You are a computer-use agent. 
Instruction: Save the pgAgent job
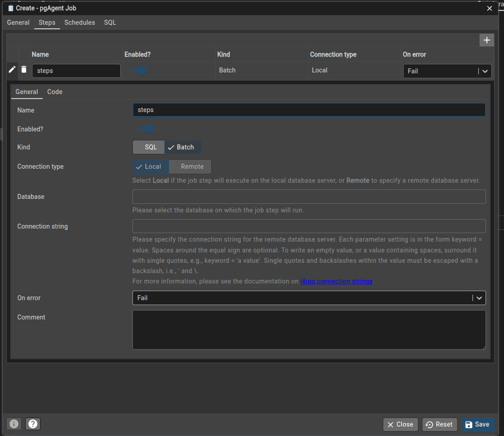477,424
